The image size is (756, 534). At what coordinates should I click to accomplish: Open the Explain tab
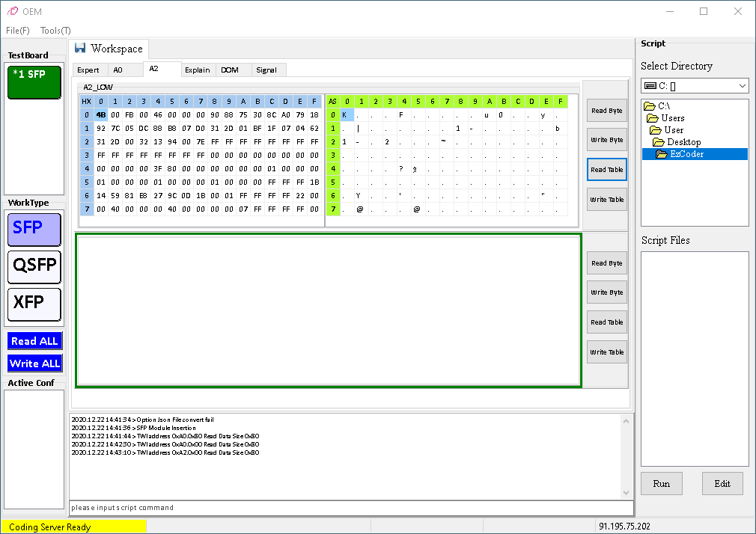(198, 70)
